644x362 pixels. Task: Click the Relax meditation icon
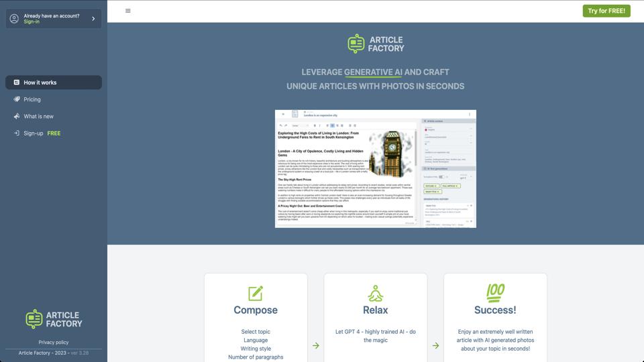click(375, 293)
